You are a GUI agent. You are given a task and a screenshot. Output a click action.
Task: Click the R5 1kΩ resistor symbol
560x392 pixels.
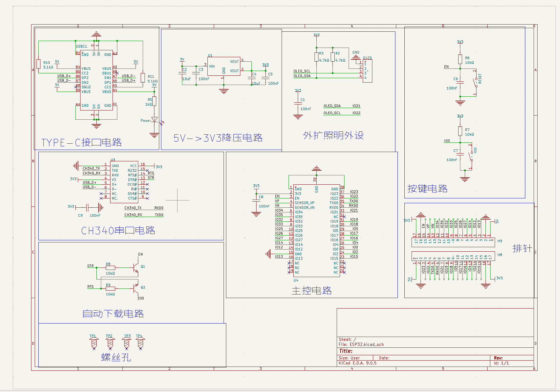(x=154, y=101)
